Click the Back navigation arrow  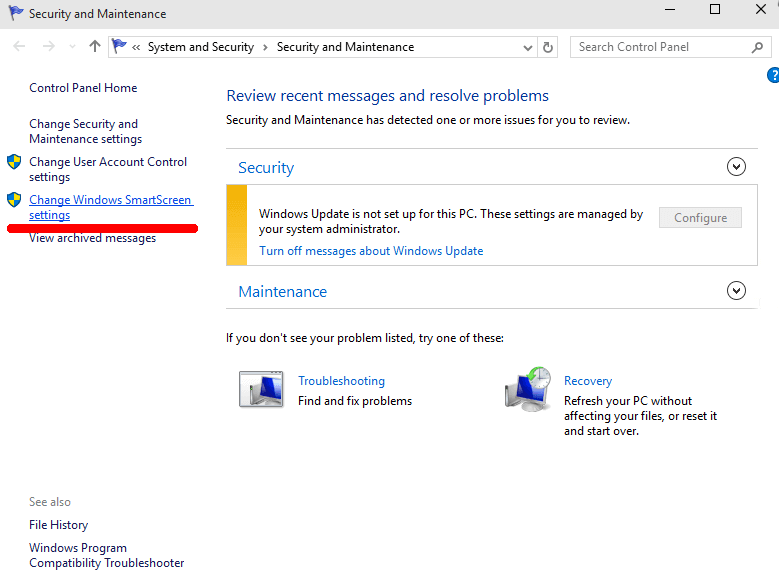click(x=19, y=47)
